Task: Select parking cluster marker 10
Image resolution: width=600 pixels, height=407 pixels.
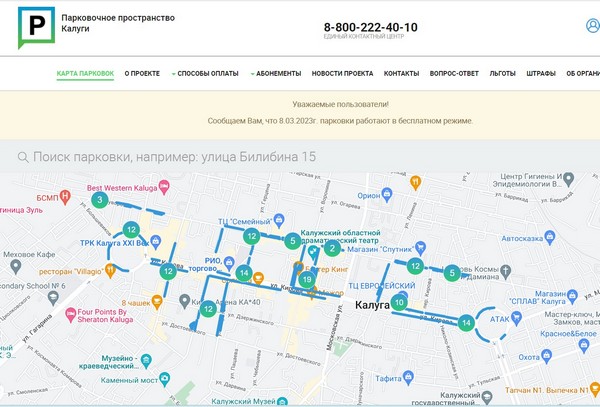Action: pos(399,303)
